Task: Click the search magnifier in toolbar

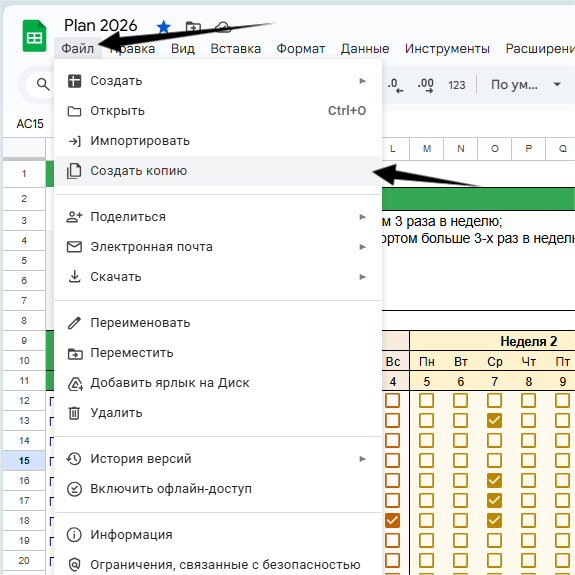Action: click(x=43, y=84)
